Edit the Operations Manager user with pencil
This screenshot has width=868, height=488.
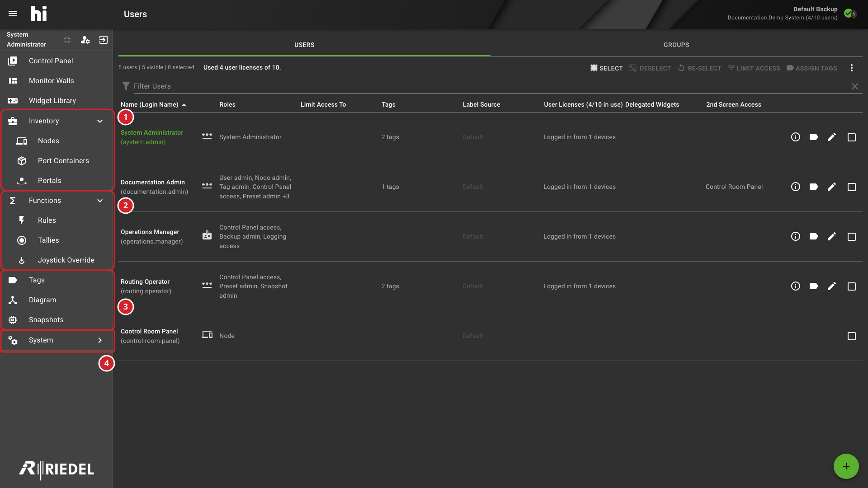pyautogui.click(x=832, y=236)
